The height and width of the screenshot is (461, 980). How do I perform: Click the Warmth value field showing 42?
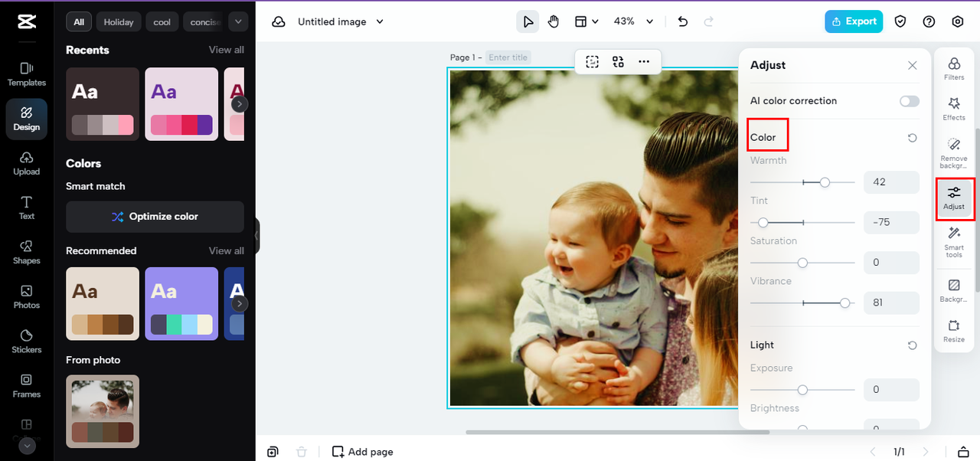coord(891,182)
